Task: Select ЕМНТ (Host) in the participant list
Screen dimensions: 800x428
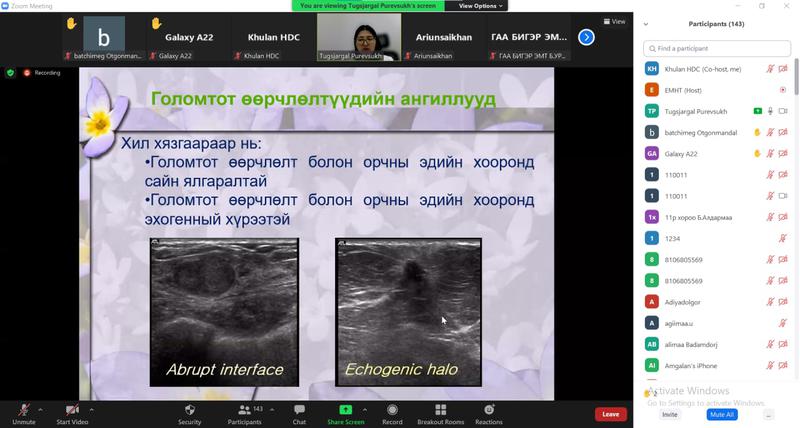Action: (717, 90)
